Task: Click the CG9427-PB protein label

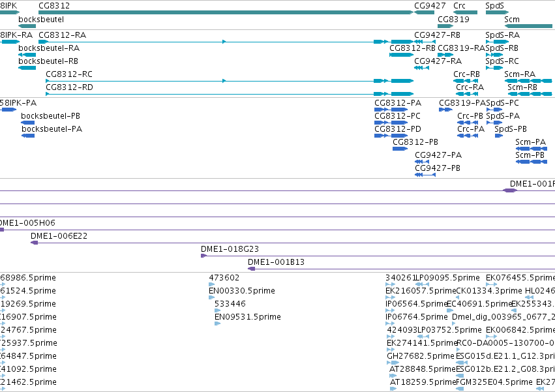Action: pos(438,168)
